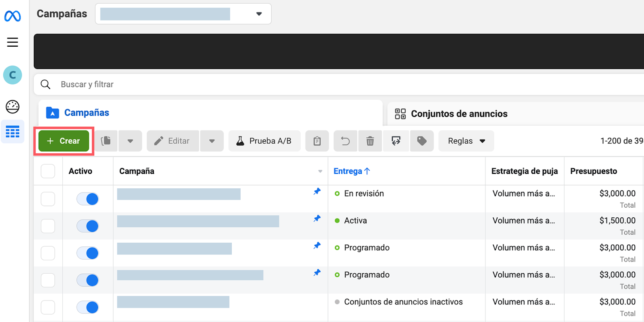Tick checkbox in Conjuntos de anuncios inactivos row
Image resolution: width=644 pixels, height=322 pixels.
(48, 307)
